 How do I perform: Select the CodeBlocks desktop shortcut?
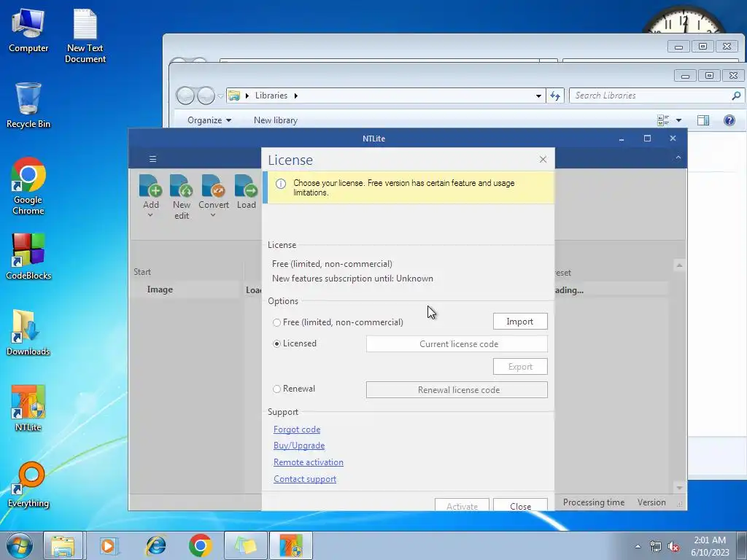coord(28,256)
